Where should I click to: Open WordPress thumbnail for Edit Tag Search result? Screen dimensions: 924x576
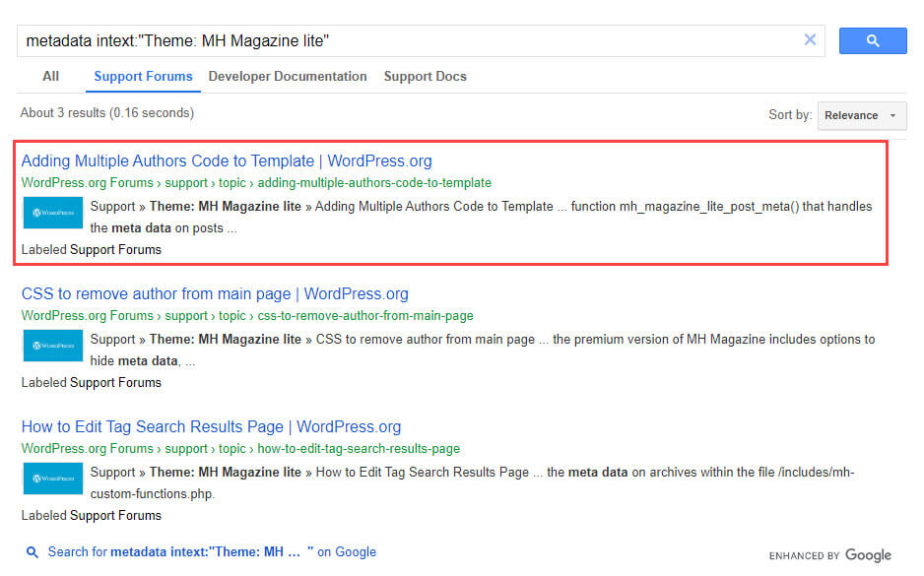(53, 479)
